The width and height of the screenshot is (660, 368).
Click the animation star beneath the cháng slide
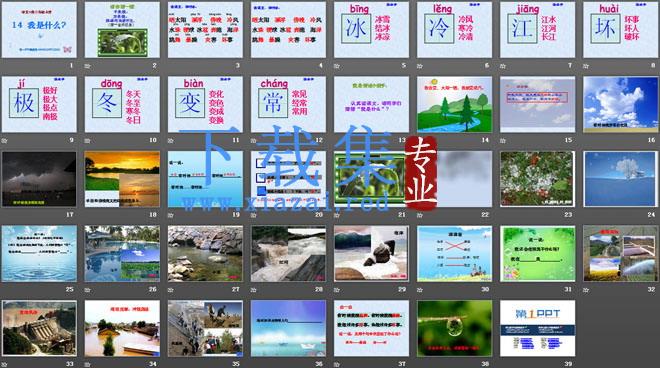(x=254, y=141)
